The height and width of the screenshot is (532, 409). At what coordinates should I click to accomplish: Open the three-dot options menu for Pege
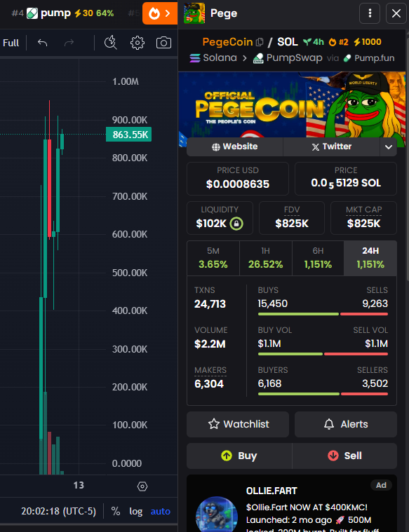click(370, 13)
